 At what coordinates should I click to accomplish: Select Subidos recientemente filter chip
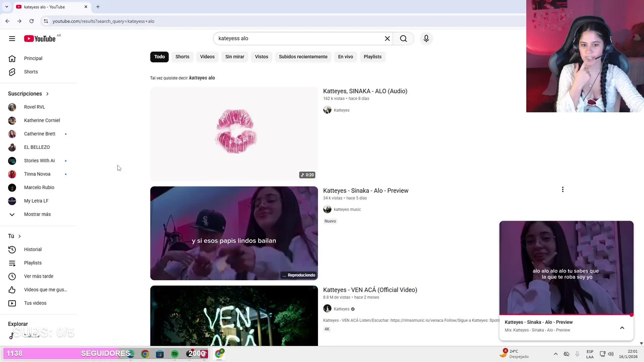pyautogui.click(x=303, y=57)
